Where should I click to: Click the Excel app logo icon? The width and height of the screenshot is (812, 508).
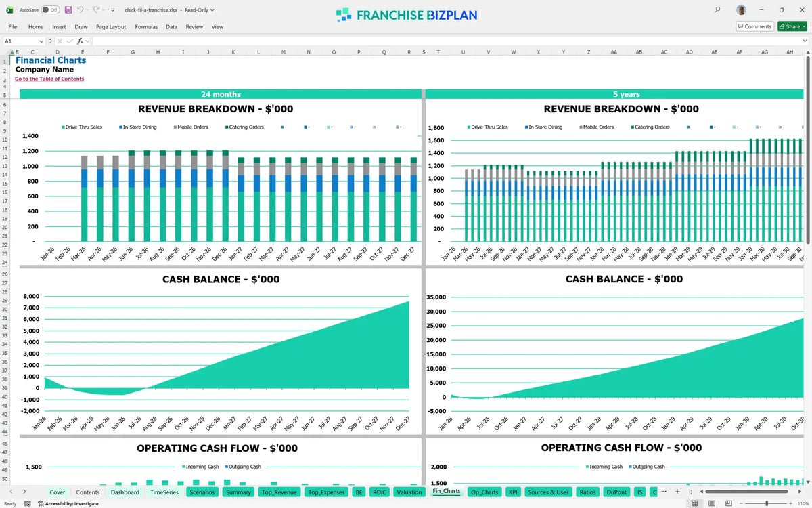[10, 10]
